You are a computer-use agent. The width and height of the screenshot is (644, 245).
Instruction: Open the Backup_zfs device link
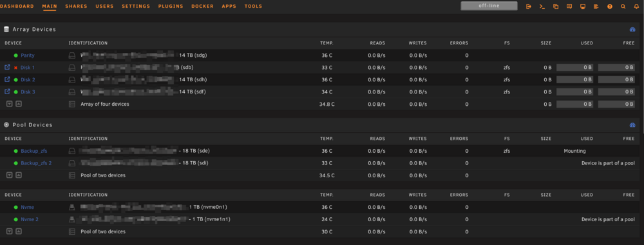click(x=33, y=151)
